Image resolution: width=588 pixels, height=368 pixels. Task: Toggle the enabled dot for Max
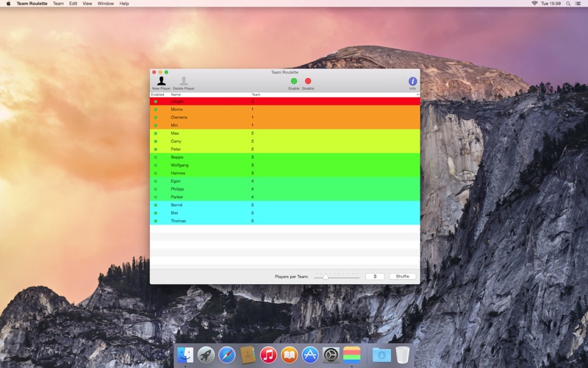coord(156,133)
